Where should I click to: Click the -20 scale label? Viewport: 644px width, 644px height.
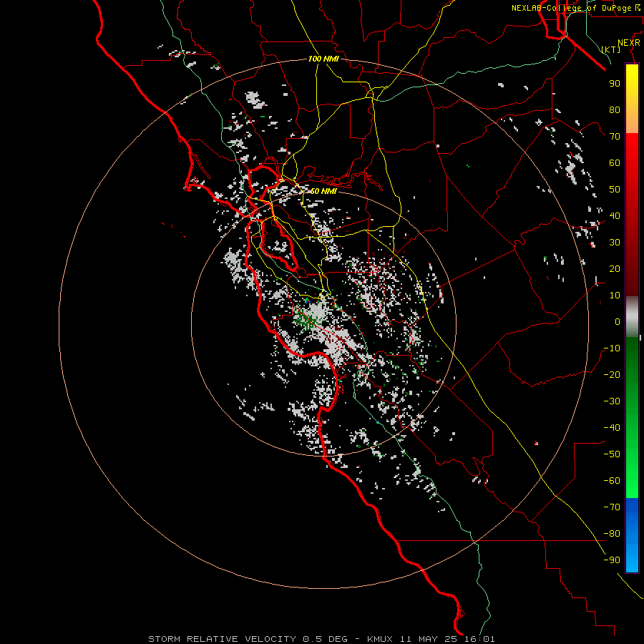(612, 375)
